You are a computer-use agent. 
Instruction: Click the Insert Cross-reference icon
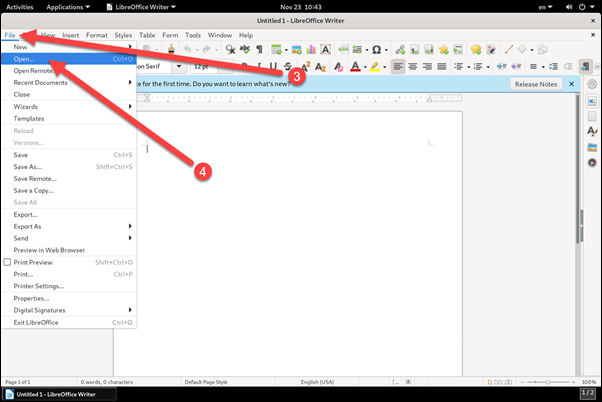point(458,49)
